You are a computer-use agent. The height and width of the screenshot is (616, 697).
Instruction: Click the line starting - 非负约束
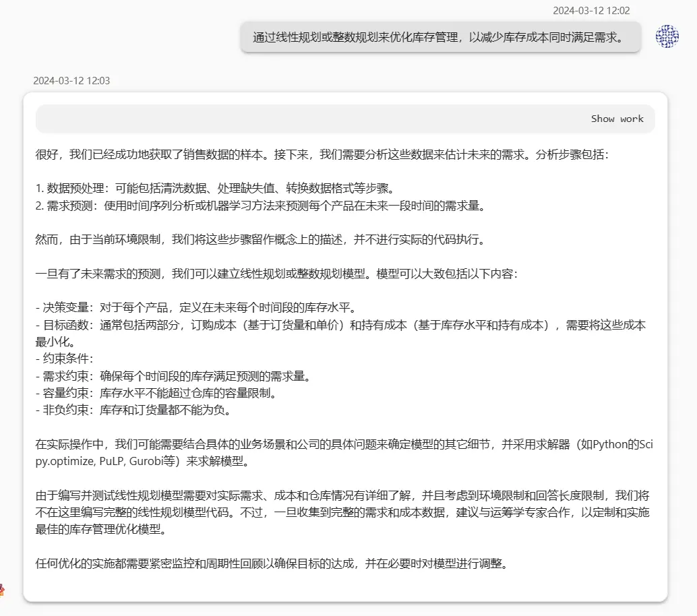133,410
